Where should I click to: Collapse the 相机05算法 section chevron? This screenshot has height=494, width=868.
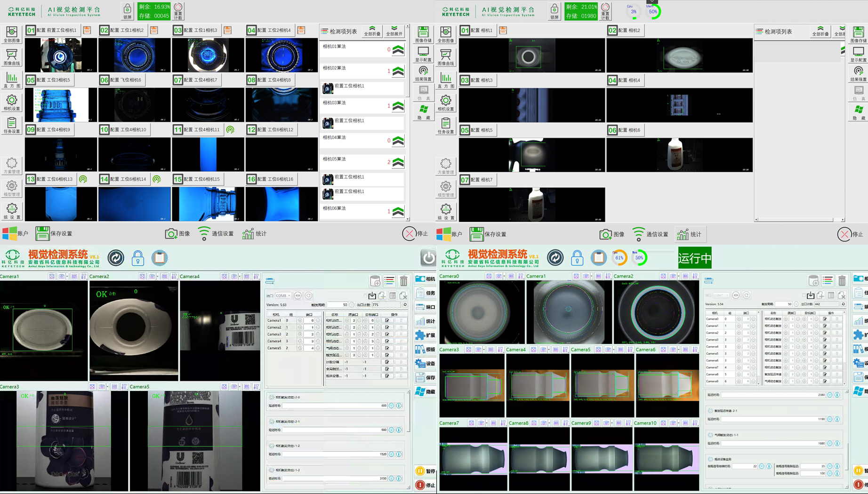point(398,162)
